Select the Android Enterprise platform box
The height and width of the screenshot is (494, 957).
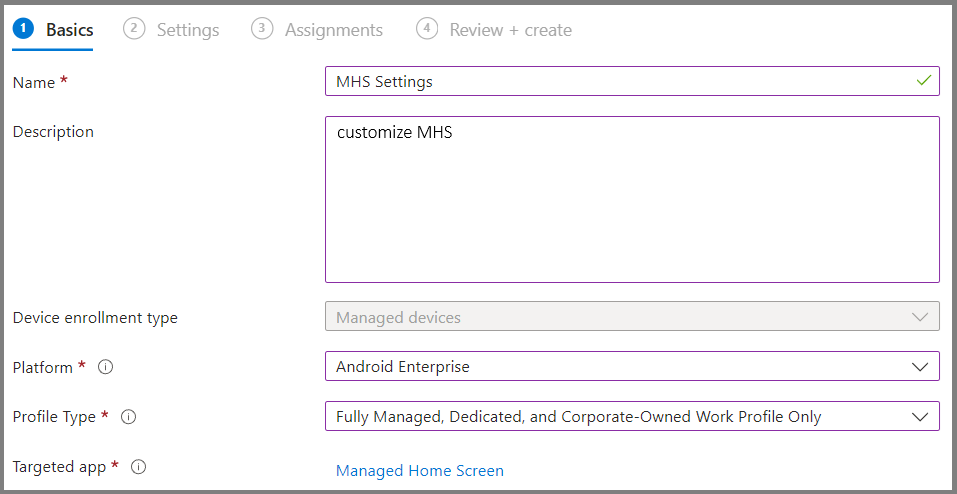(x=632, y=366)
